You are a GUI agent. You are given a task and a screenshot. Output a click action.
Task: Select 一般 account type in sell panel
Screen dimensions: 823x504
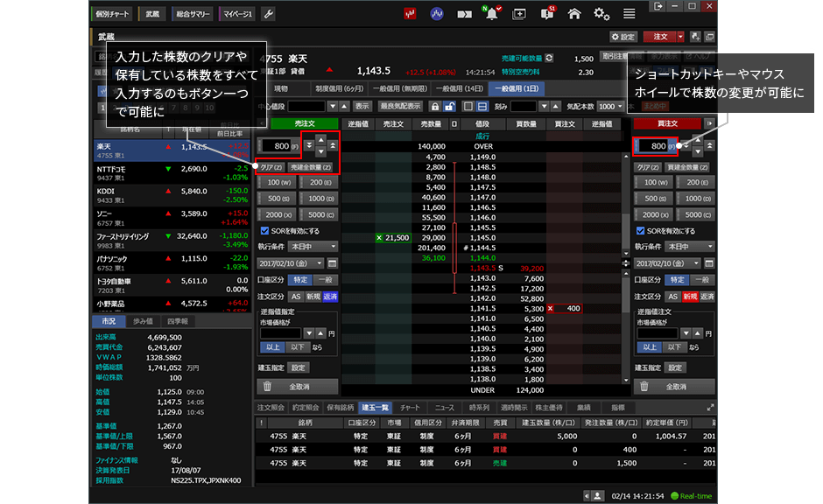tap(324, 280)
